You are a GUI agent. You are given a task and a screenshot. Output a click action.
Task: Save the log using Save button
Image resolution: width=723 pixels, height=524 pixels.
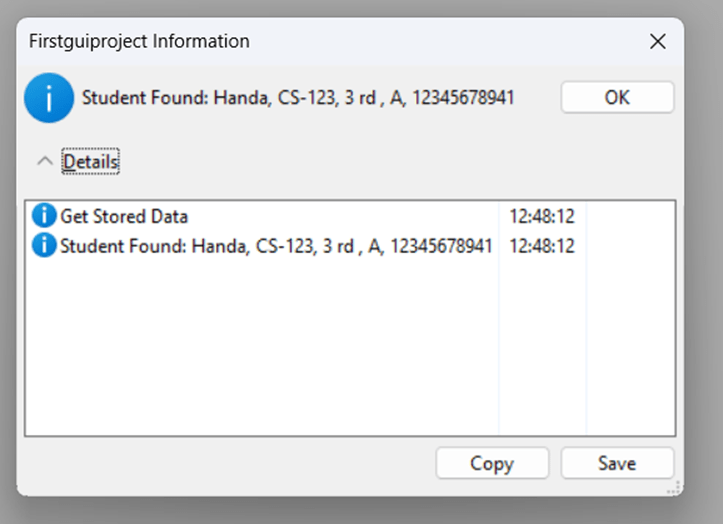617,463
